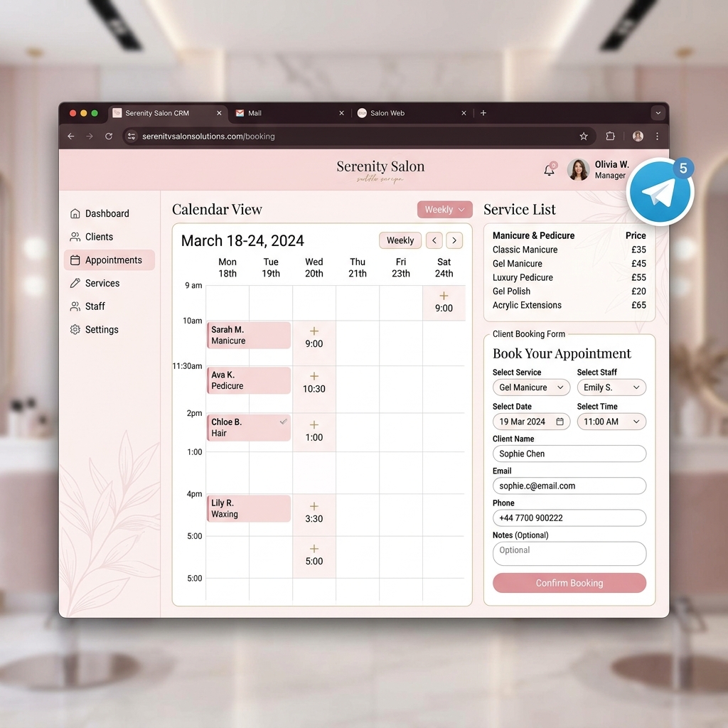Click the Mon 18th column header
The height and width of the screenshot is (728, 728).
pos(227,268)
